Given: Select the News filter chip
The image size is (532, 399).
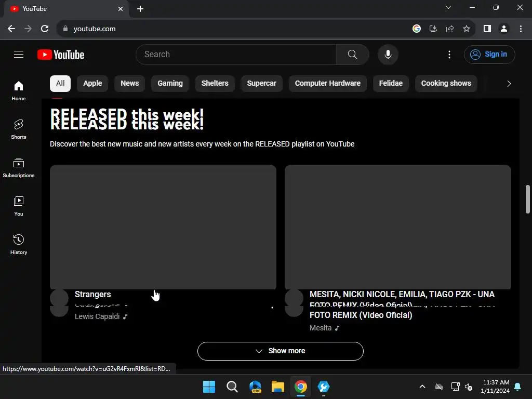Looking at the screenshot, I should (x=129, y=84).
